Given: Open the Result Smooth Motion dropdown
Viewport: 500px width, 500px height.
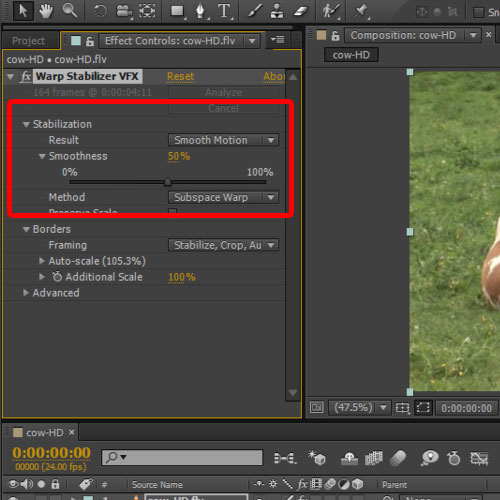Looking at the screenshot, I should pos(223,140).
